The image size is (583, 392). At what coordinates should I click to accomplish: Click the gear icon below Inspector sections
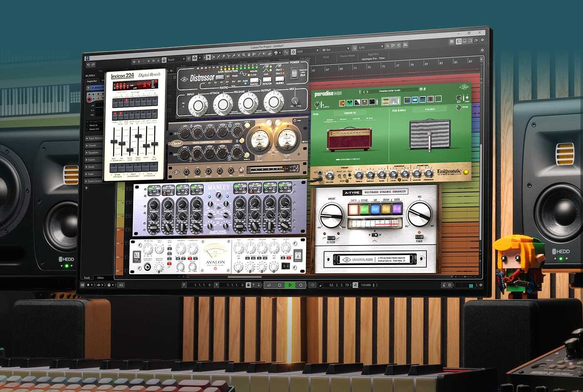click(87, 188)
